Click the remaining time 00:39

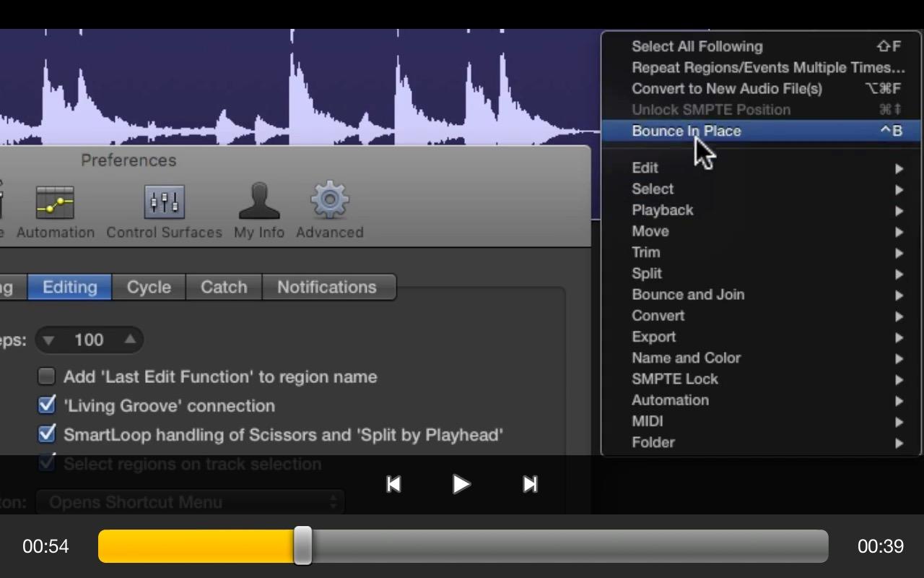coord(881,546)
